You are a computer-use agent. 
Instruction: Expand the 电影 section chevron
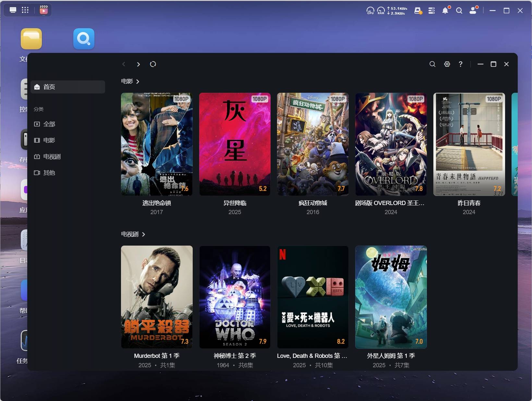(138, 81)
